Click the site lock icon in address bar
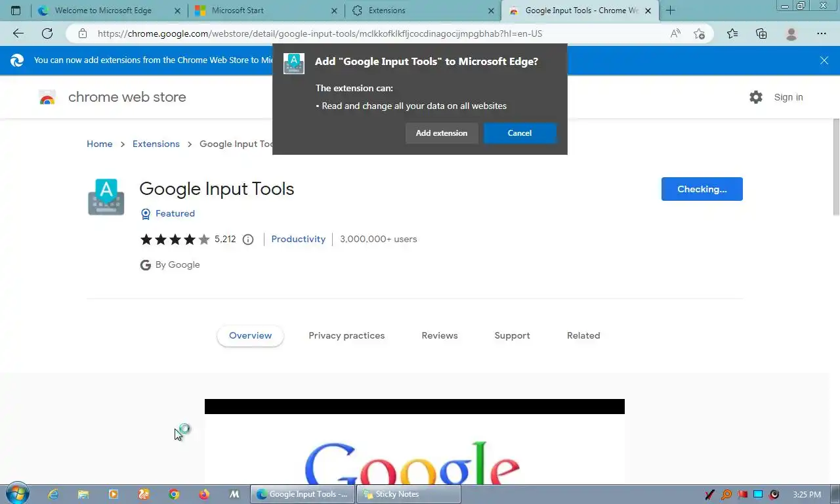Viewport: 840px width, 504px height. point(82,33)
